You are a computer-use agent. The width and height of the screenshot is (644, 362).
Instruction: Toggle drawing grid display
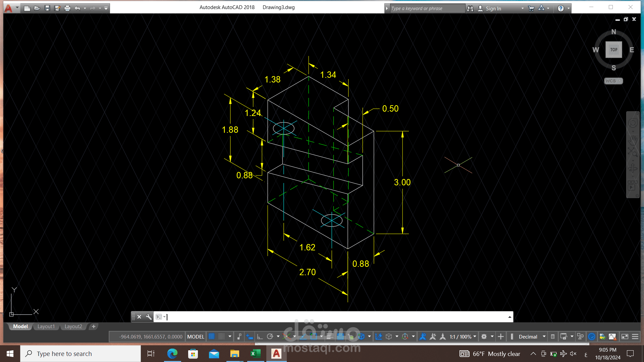(212, 337)
